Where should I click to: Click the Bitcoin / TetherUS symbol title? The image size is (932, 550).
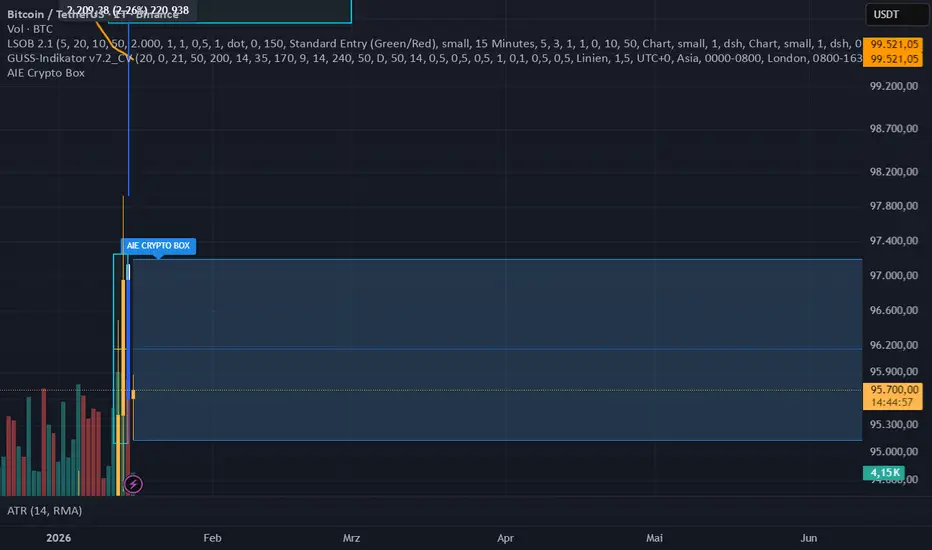(x=60, y=14)
